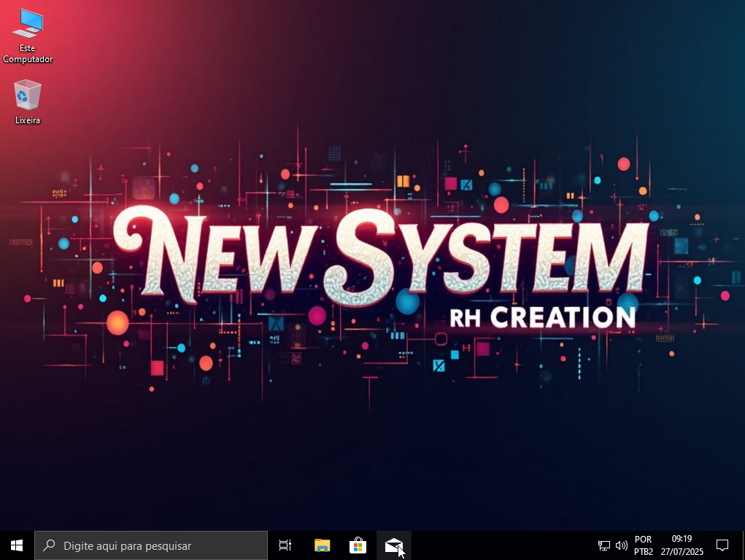Screen dimensions: 745x560
Task: Open the Windows Start menu
Action: [17, 545]
